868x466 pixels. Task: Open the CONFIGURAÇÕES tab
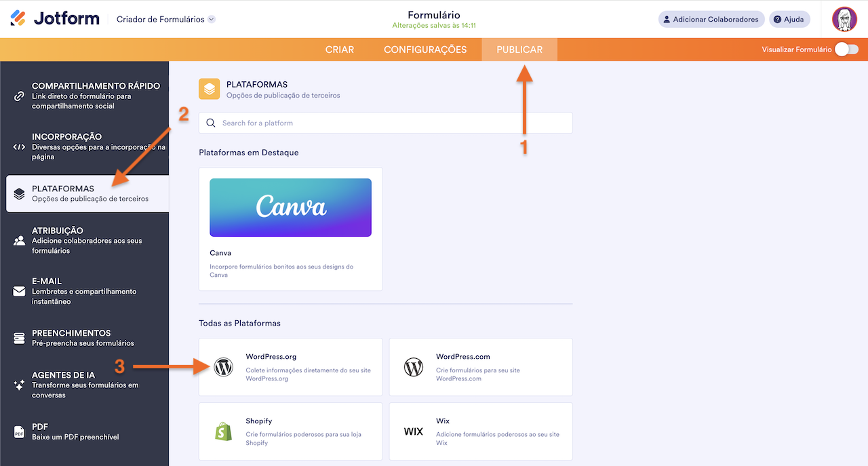tap(425, 49)
